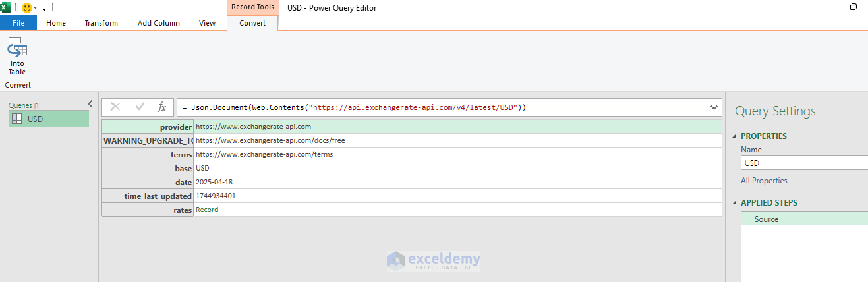Viewport: 868px width, 282px height.
Task: Collapse the Queries pane
Action: pyautogui.click(x=90, y=103)
